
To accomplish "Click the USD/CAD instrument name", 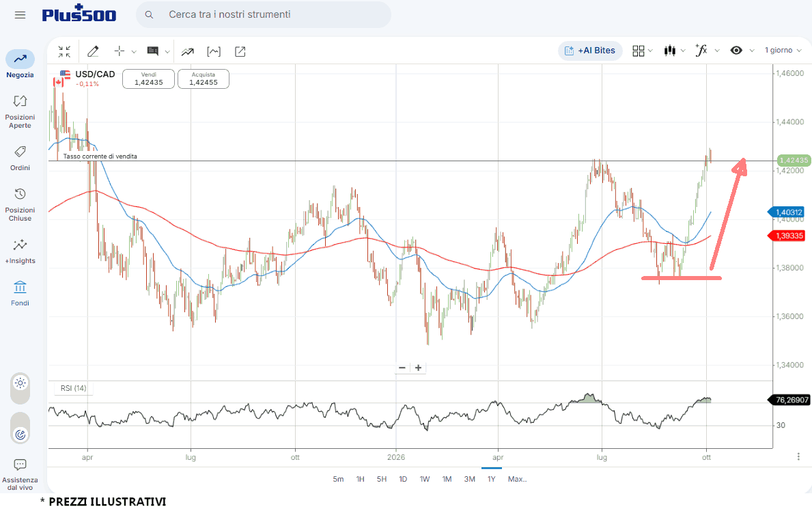I will (x=96, y=74).
